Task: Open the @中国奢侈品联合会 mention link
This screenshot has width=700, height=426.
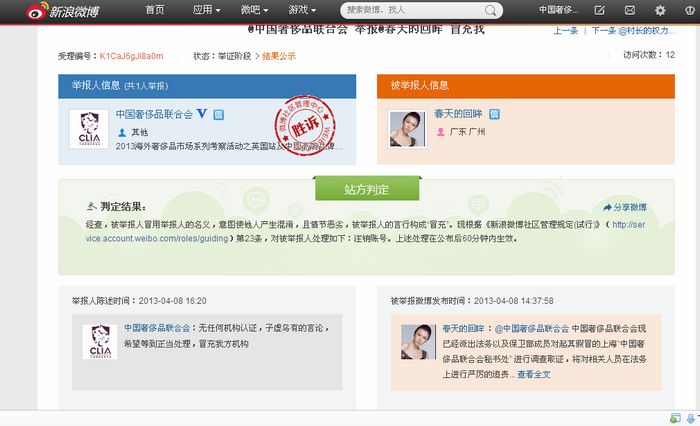Action: pos(532,329)
